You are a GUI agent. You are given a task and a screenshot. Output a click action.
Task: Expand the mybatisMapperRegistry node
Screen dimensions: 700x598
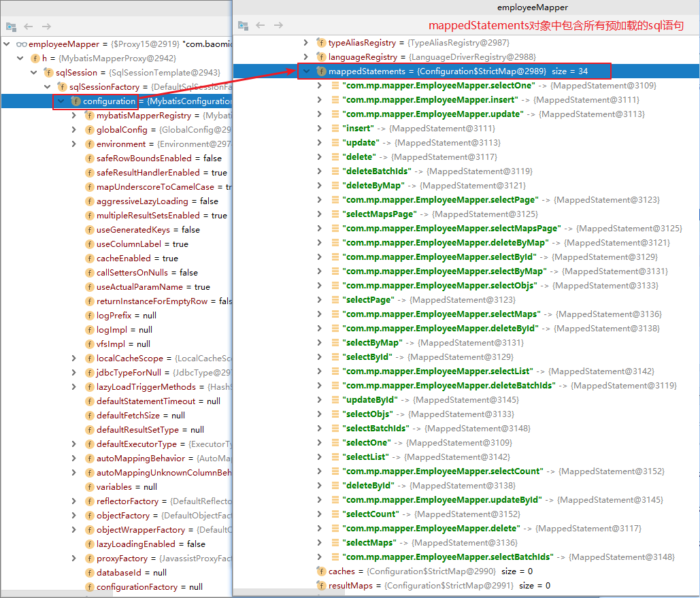pos(74,115)
